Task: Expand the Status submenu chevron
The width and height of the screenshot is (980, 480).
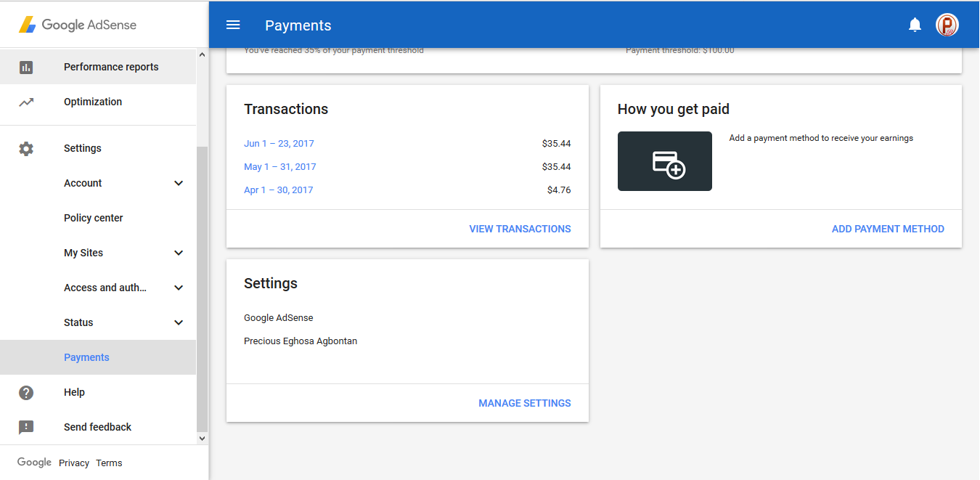Action: 179,322
